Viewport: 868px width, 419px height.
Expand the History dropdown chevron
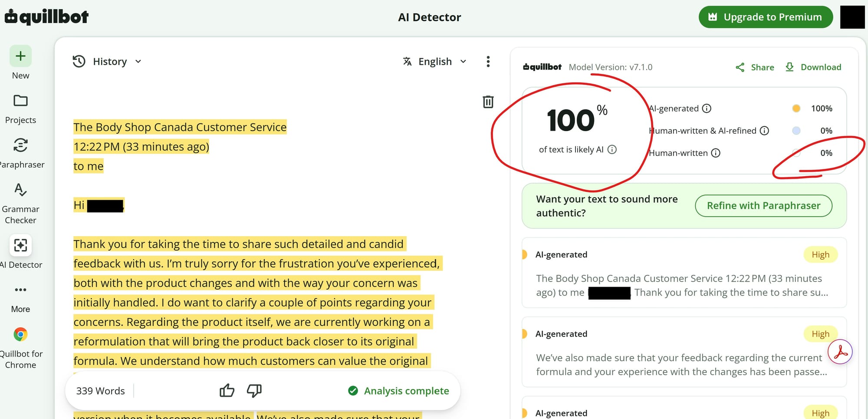pos(138,62)
